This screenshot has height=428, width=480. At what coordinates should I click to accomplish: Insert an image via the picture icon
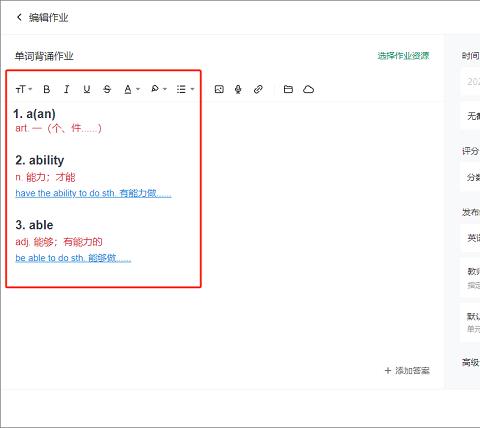tap(219, 89)
